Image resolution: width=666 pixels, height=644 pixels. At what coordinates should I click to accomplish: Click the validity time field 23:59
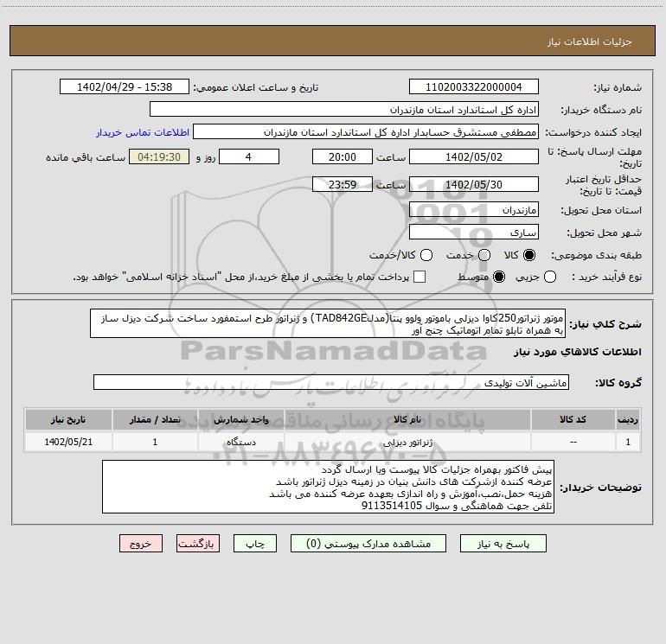point(343,184)
